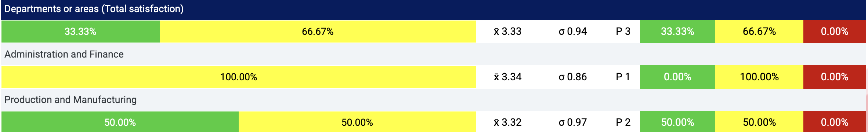Click the mean value x̄ 3.32
This screenshot has width=868, height=132.
tap(507, 122)
